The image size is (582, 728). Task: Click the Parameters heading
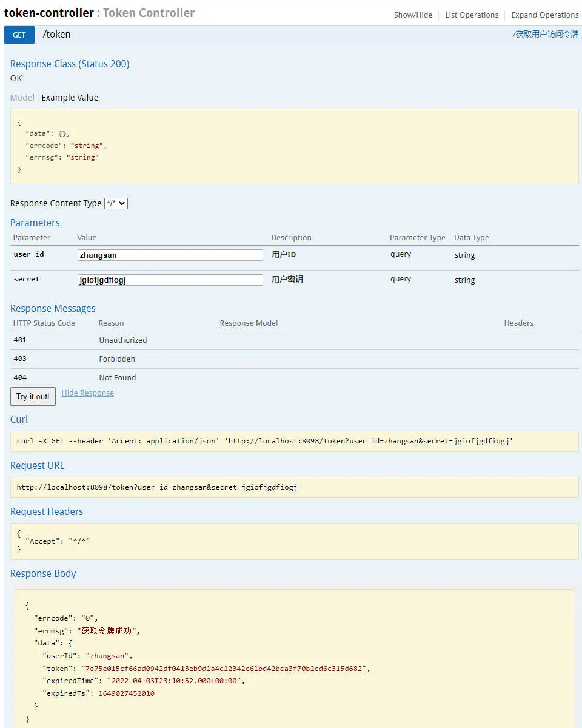coord(35,223)
